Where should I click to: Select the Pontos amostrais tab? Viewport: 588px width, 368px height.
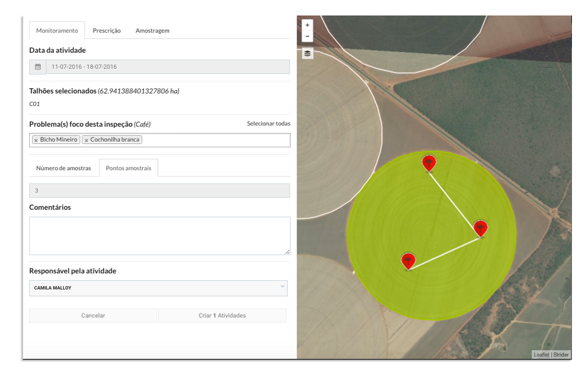[x=128, y=168]
